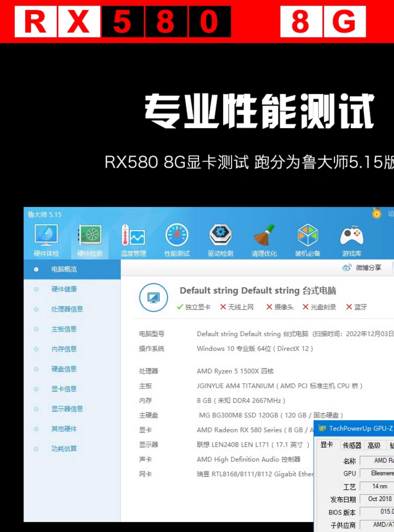394x532 pixels.
Task: Click 瑞昱 RTL8168 Gigabit network card text
Action: (255, 474)
